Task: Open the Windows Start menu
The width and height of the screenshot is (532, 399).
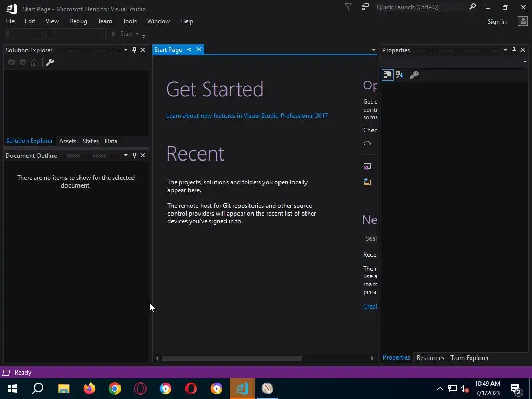Action: [12, 389]
